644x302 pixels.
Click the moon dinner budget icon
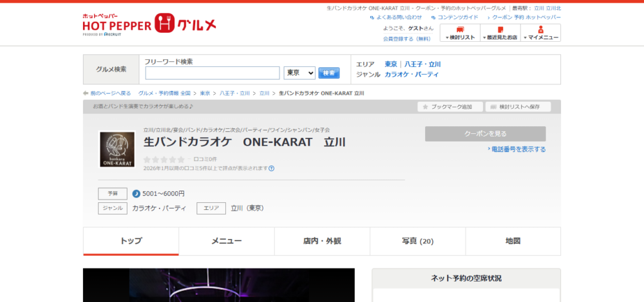(x=137, y=194)
